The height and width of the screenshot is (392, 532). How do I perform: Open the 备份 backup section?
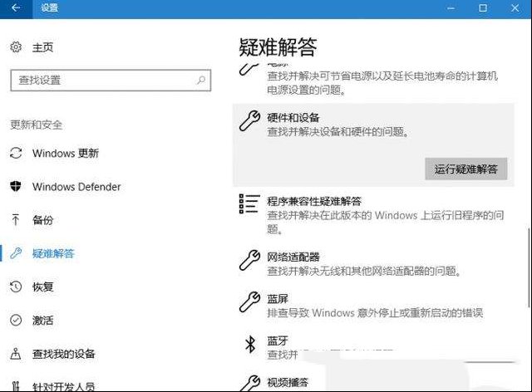[42, 220]
